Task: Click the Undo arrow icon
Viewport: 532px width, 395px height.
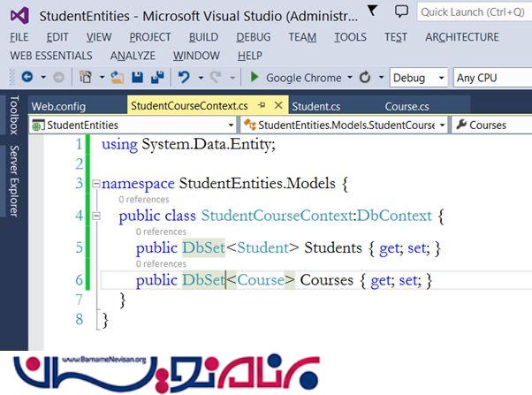Action: 184,78
